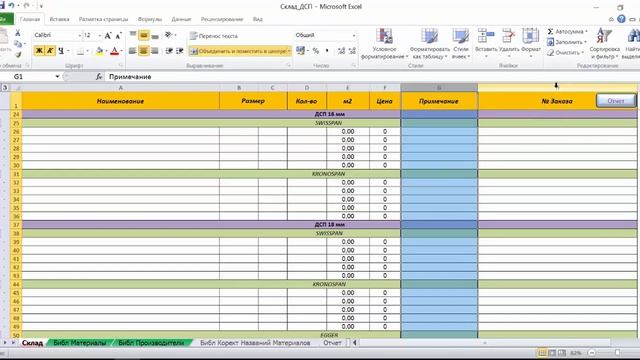
Task: Apply fill color with paint bucket icon
Action: click(99, 51)
